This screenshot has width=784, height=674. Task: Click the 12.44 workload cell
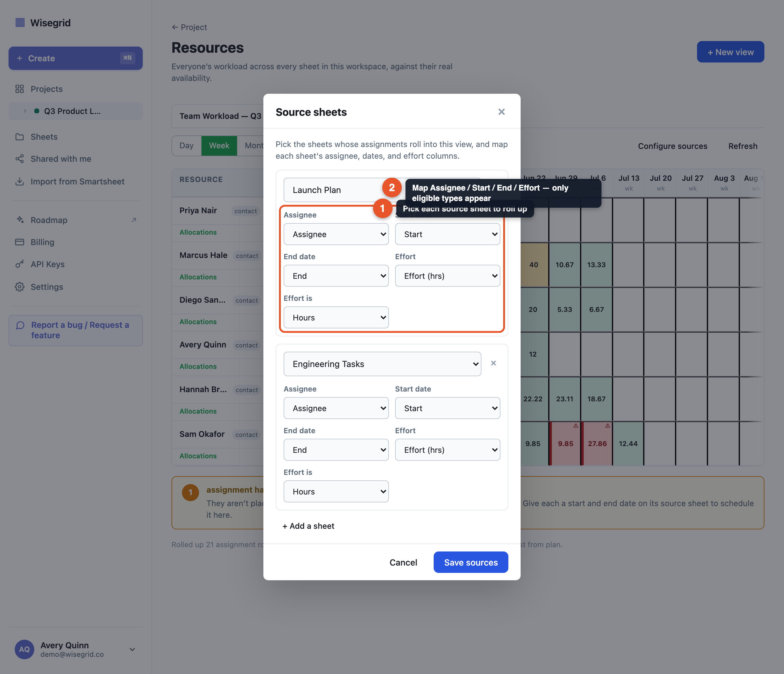628,444
